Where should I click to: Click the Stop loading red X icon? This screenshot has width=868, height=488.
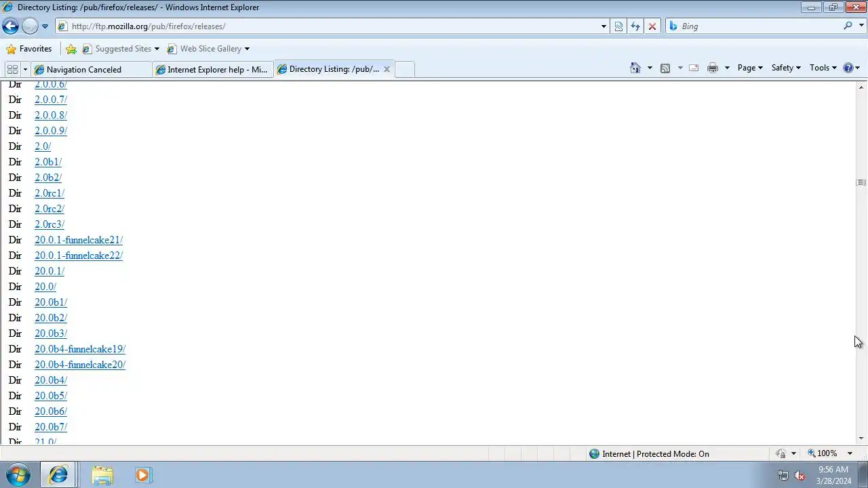652,26
